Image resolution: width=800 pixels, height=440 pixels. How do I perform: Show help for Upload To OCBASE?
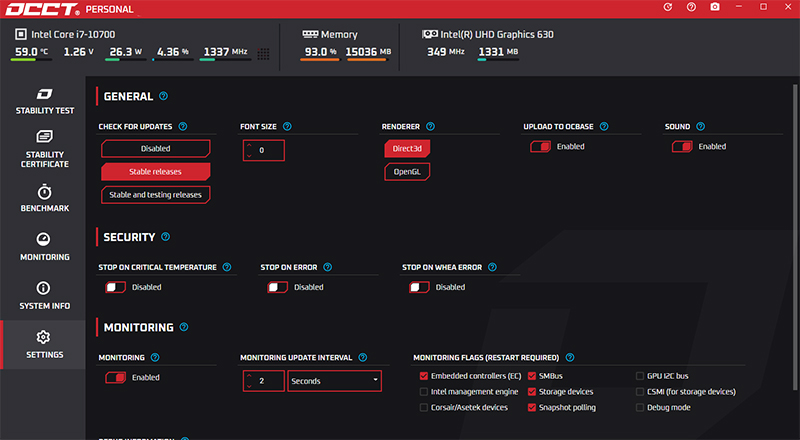pyautogui.click(x=604, y=126)
